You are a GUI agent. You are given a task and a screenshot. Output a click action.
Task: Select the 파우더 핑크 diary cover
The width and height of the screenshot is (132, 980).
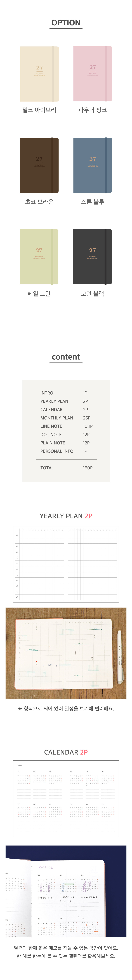93,74
